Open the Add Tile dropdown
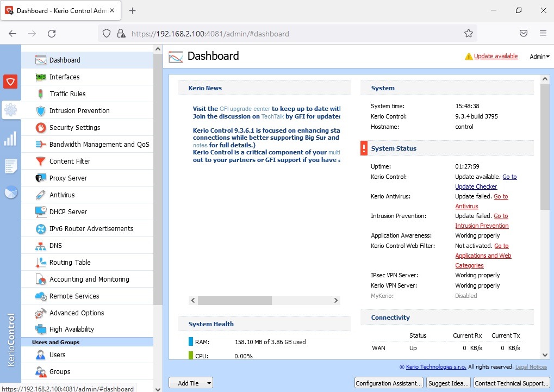Screen dimensions: 554x392 (x=190, y=383)
